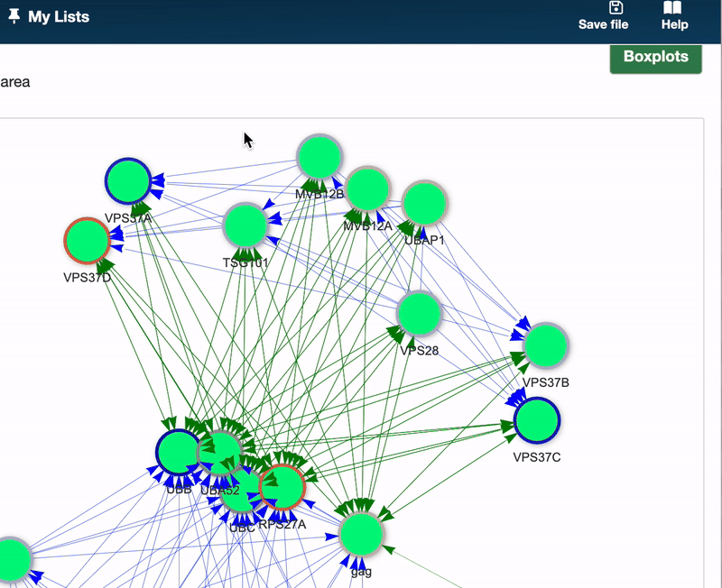The image size is (722, 588).
Task: Open Help via the book icon
Action: pos(674,8)
